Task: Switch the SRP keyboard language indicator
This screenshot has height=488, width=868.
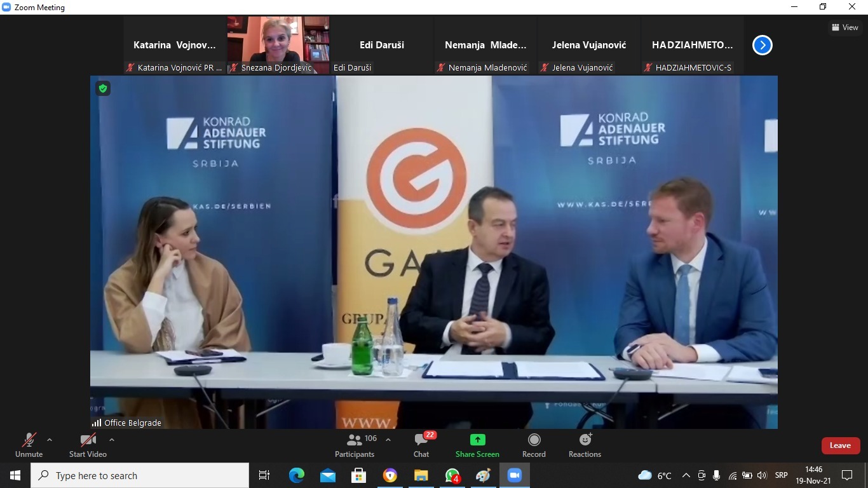Action: tap(782, 475)
